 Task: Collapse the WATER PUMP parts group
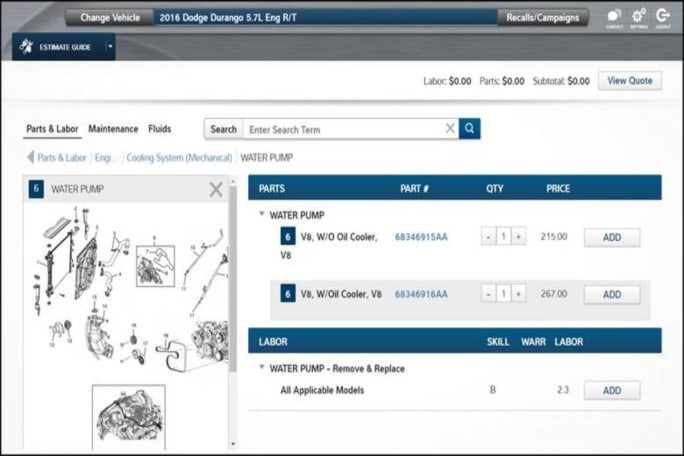tap(262, 214)
